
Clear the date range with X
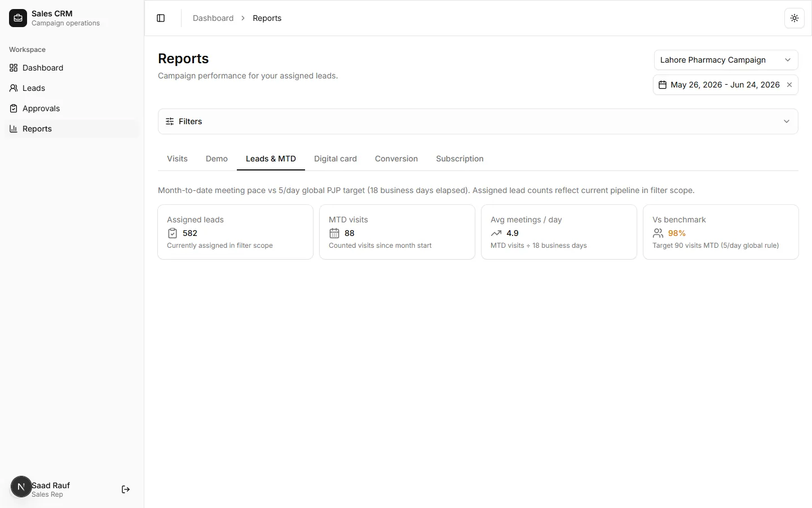789,85
